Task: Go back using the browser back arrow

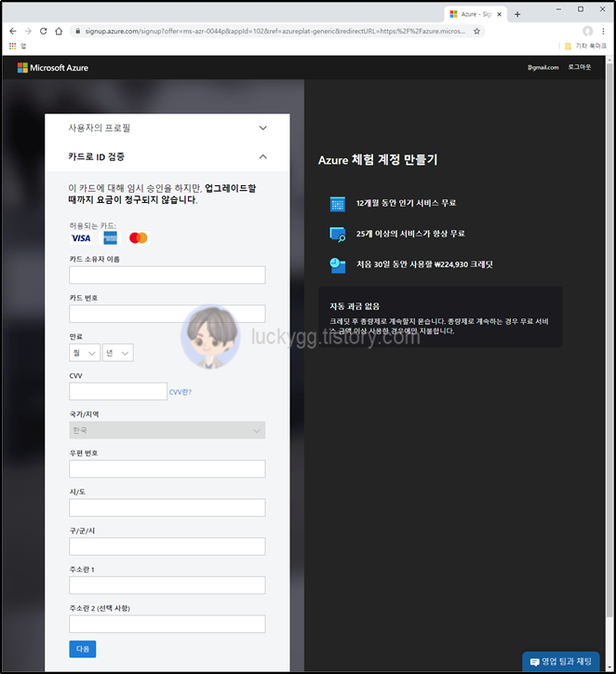Action: (13, 32)
